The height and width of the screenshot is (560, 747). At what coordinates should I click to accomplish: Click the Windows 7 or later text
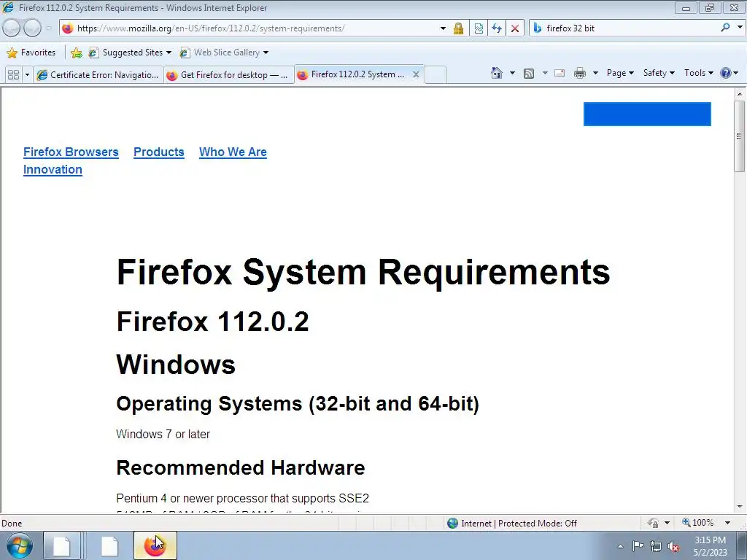coord(163,435)
